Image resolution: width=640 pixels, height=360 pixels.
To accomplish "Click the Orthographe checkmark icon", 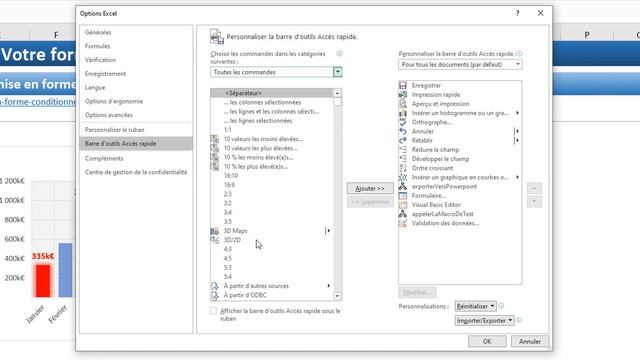I will click(403, 122).
